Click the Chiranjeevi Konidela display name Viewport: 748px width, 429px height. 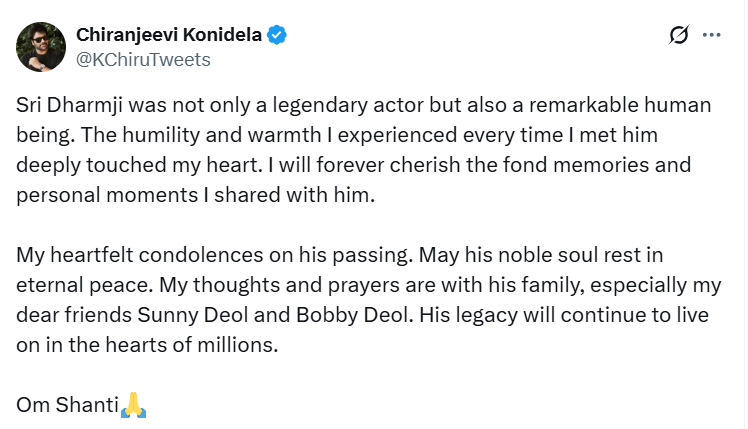pos(168,36)
